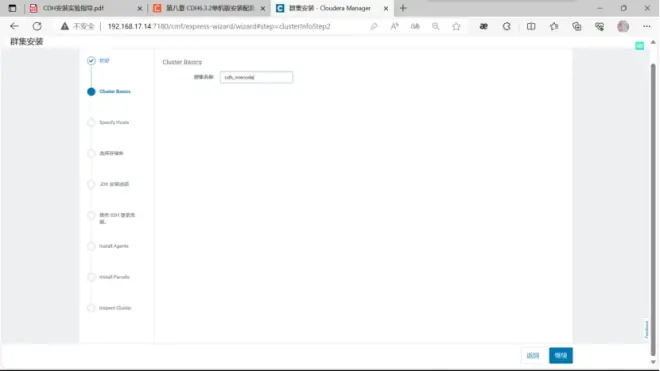Viewport: 660px width, 371px height.
Task: Select the completed first wizard step
Action: [x=104, y=61]
